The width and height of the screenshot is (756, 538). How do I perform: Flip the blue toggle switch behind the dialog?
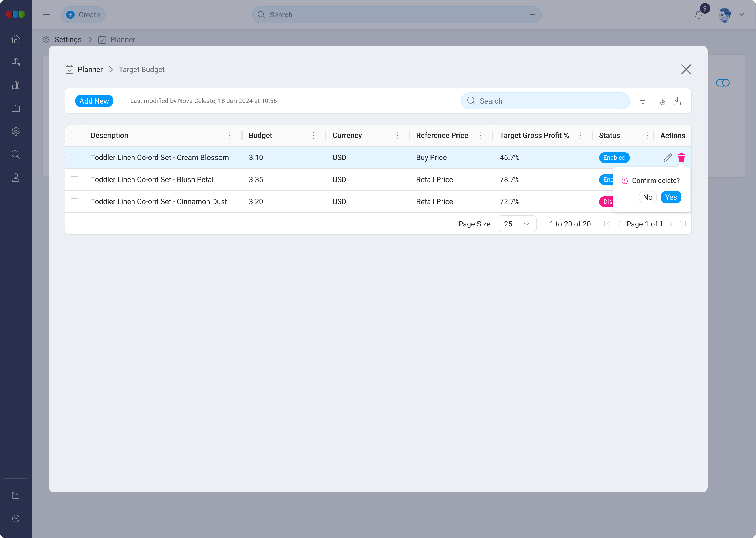723,83
